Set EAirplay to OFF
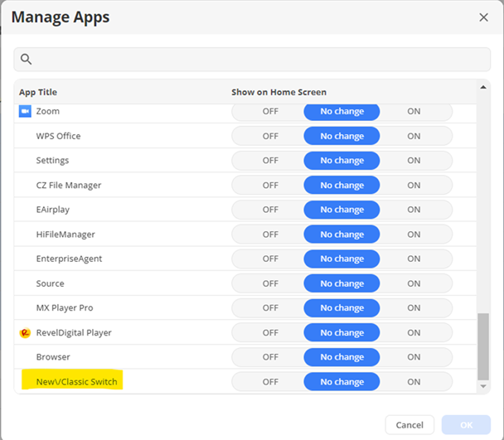The image size is (504, 440). (x=270, y=210)
